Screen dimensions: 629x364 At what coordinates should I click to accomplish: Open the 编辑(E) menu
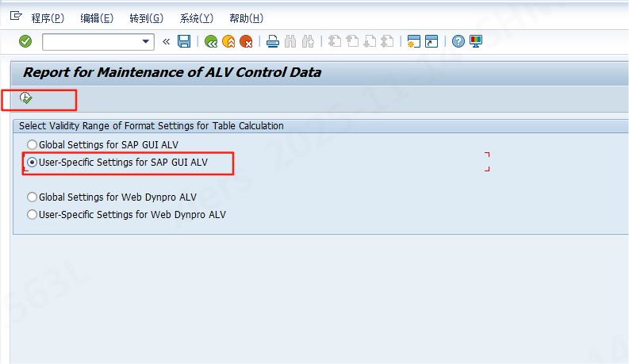click(x=97, y=18)
